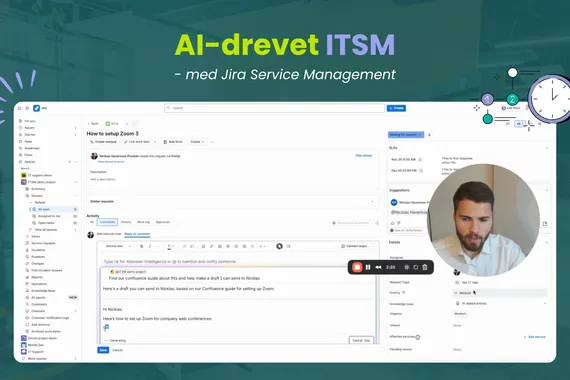570x380 pixels.
Task: Click the plus icon beside Spaces
Action: (x=69, y=162)
